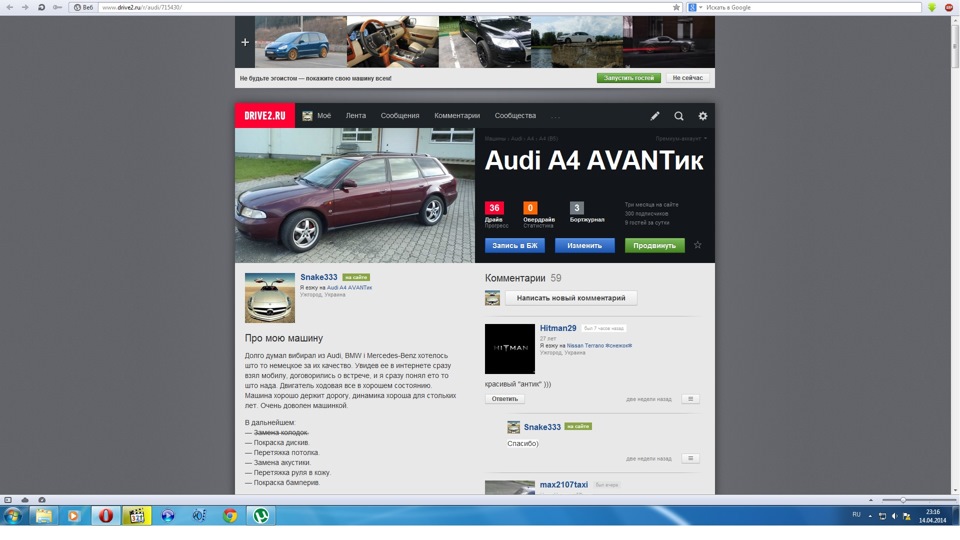Click volume speaker icon in system tray

click(x=894, y=516)
